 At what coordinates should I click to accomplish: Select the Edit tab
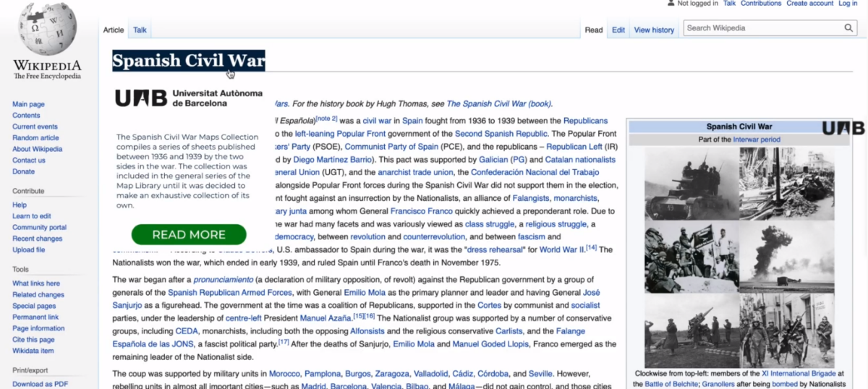point(618,30)
